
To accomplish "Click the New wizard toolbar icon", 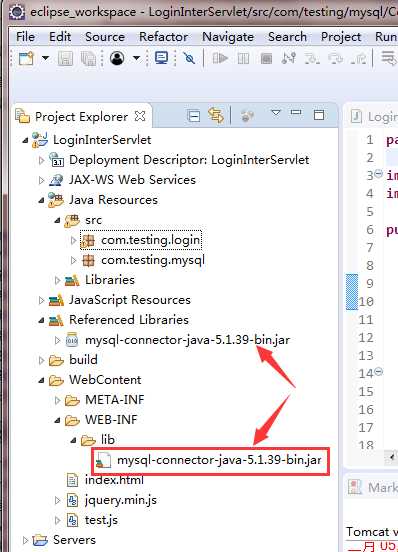I will pyautogui.click(x=26, y=58).
